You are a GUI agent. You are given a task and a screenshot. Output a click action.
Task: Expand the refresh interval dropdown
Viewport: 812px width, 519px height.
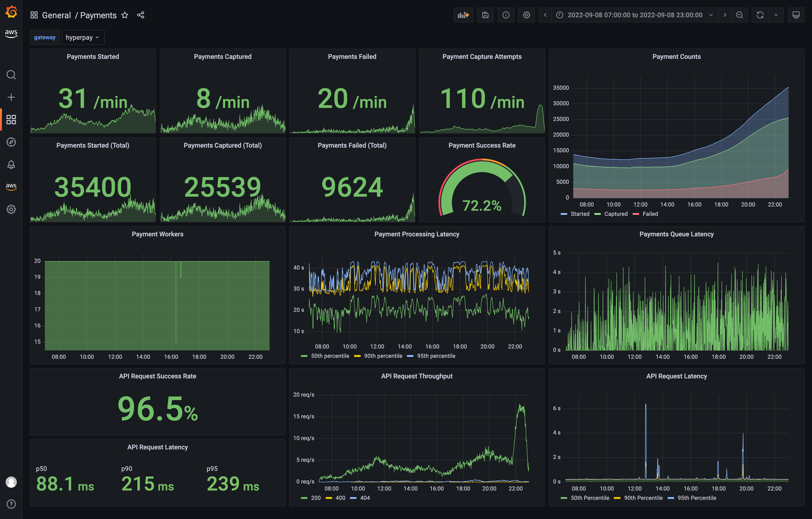coord(776,15)
